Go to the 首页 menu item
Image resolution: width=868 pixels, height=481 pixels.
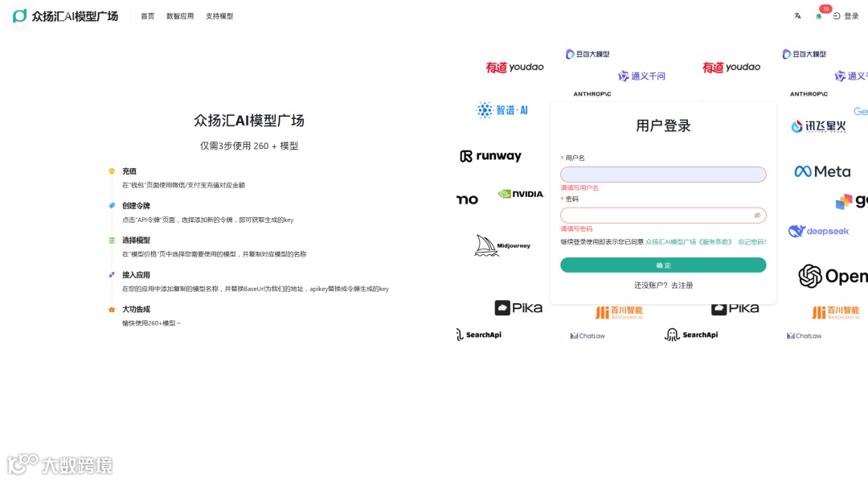click(x=147, y=16)
